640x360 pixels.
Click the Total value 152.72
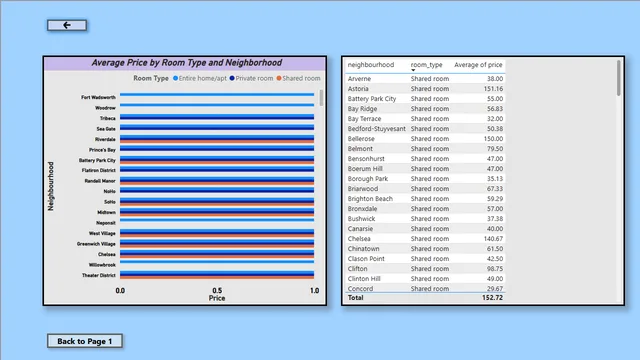492,298
